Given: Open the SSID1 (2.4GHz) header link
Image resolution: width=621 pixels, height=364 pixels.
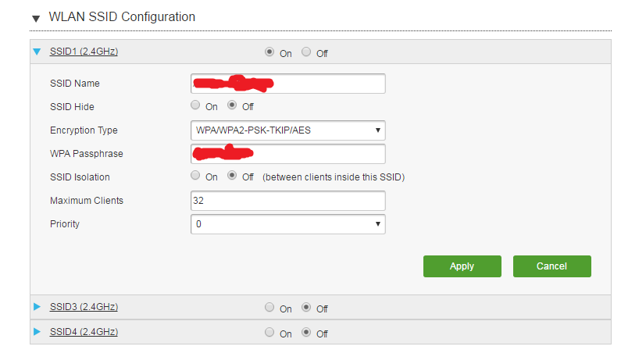Looking at the screenshot, I should (84, 52).
